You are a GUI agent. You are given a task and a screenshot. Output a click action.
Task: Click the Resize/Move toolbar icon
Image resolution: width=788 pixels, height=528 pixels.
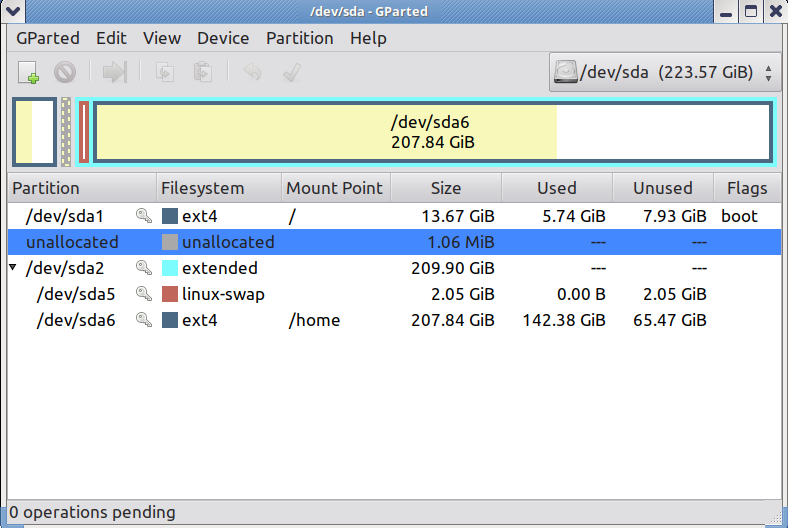(x=115, y=72)
